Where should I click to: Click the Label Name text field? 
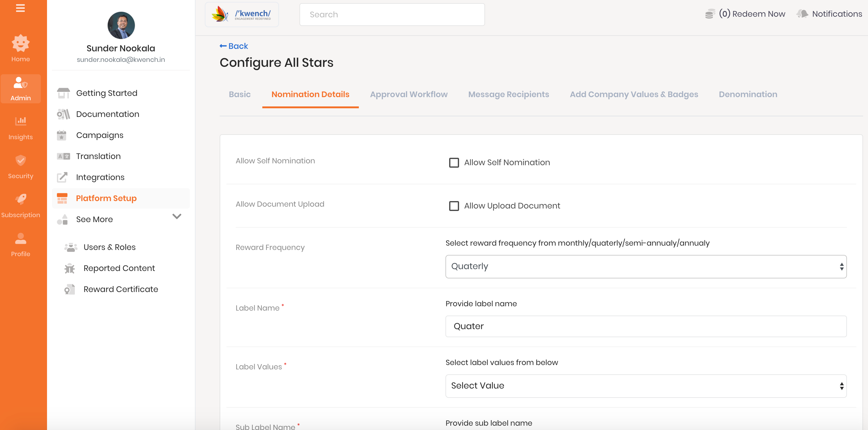pos(645,326)
